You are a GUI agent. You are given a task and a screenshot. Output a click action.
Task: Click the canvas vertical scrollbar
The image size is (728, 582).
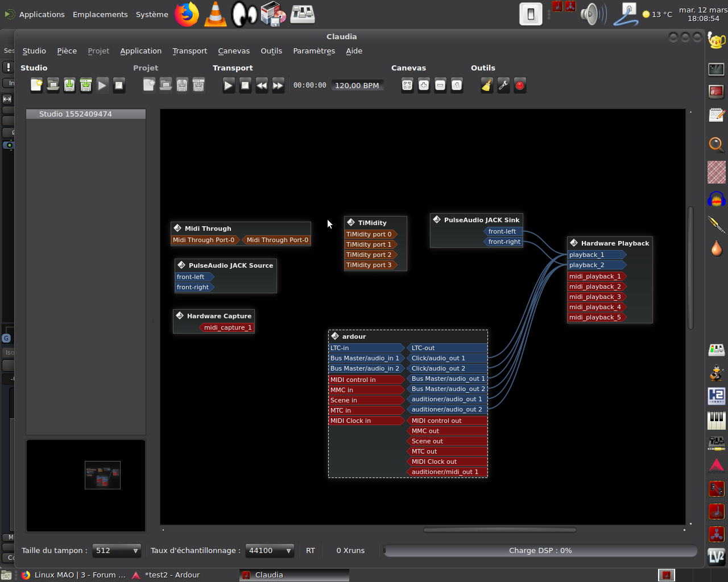click(x=691, y=268)
